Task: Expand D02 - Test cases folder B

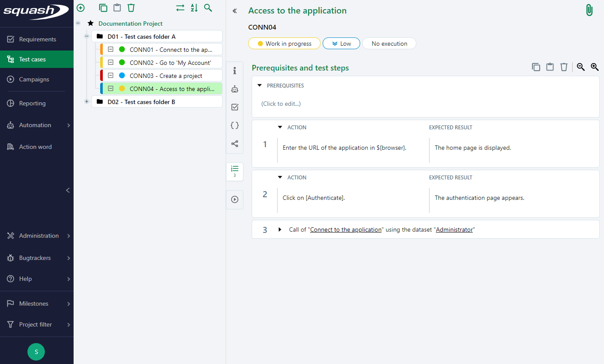Action: pyautogui.click(x=87, y=101)
